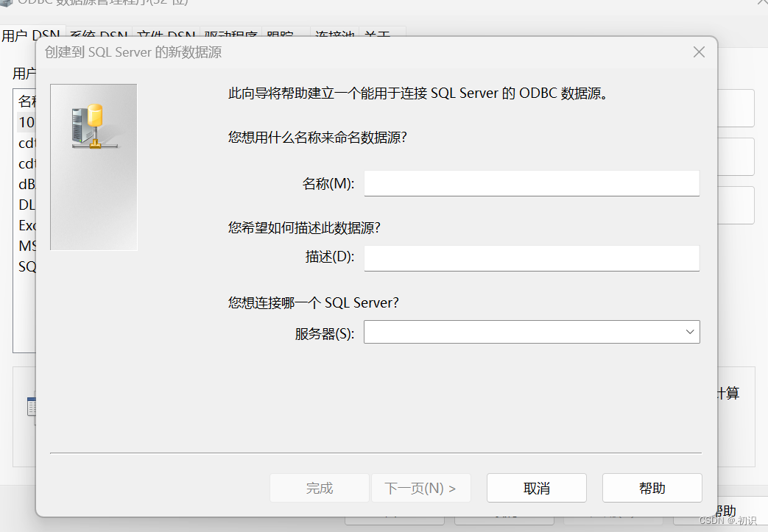Click the 取消 (Cancel) button
Screen dimensions: 768x532
[x=536, y=488]
